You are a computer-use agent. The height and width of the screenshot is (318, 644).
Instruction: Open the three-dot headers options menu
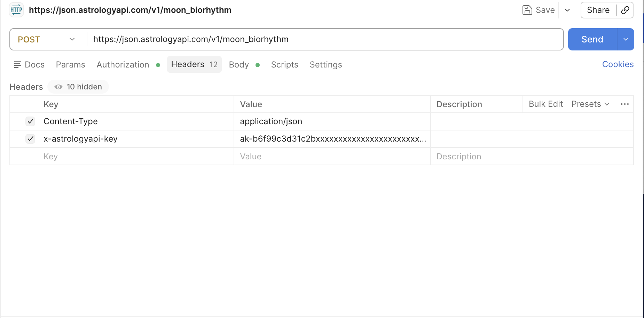click(625, 104)
